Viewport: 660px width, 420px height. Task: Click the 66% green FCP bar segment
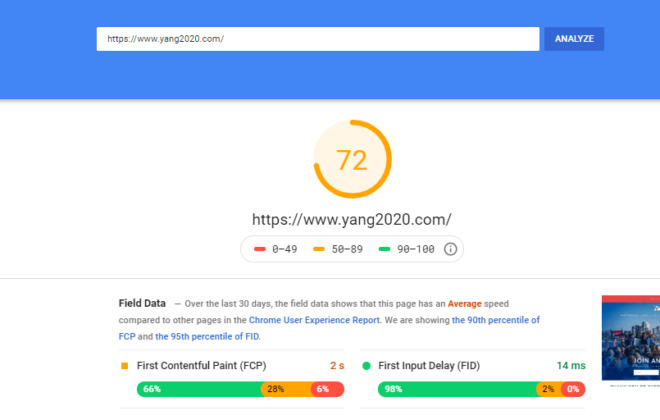click(200, 389)
